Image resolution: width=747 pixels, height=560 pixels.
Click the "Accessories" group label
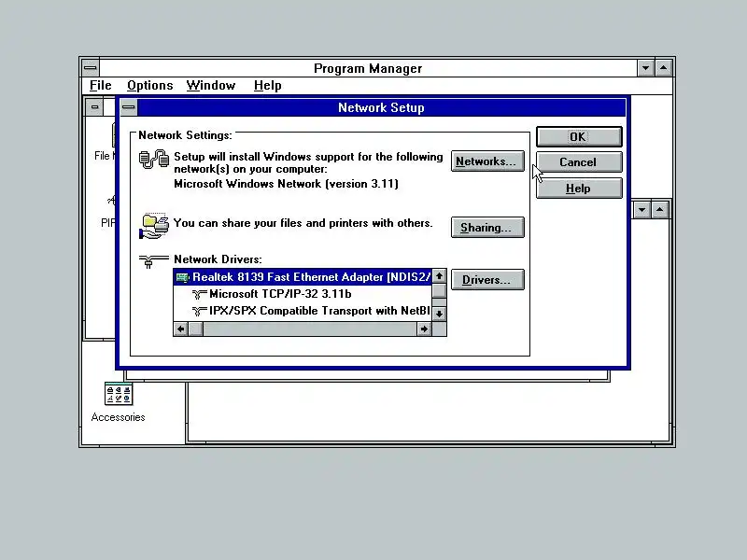[119, 417]
